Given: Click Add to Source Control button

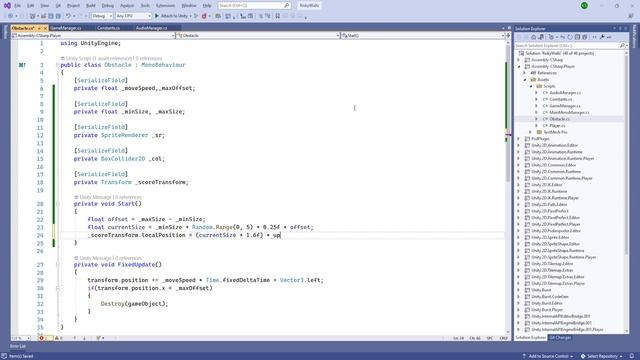Looking at the screenshot, I should pyautogui.click(x=548, y=356).
